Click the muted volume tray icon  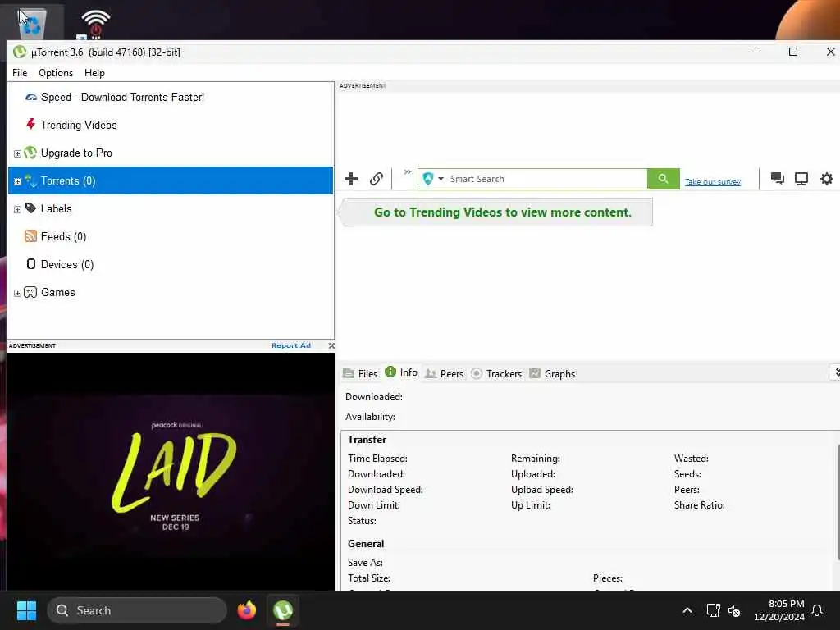(x=734, y=610)
